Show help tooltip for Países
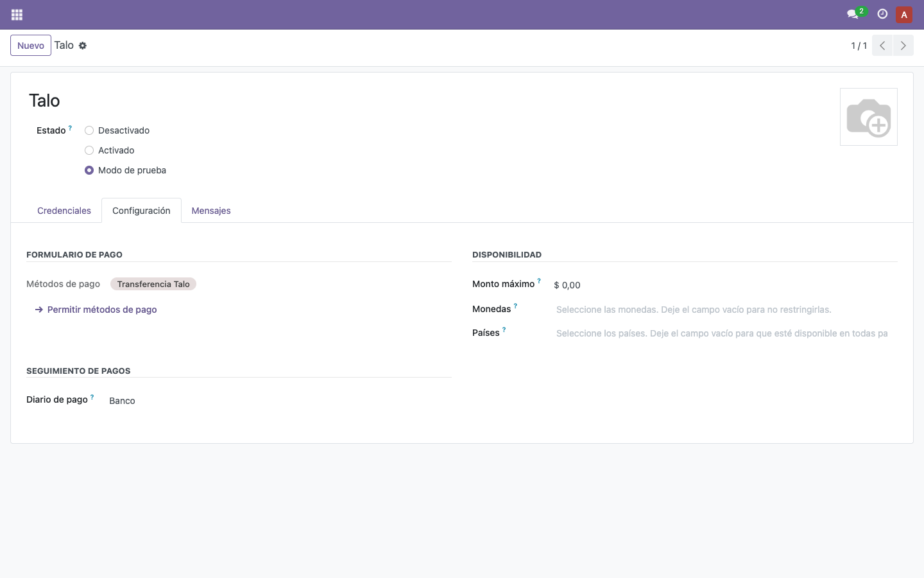924x578 pixels. 504,330
